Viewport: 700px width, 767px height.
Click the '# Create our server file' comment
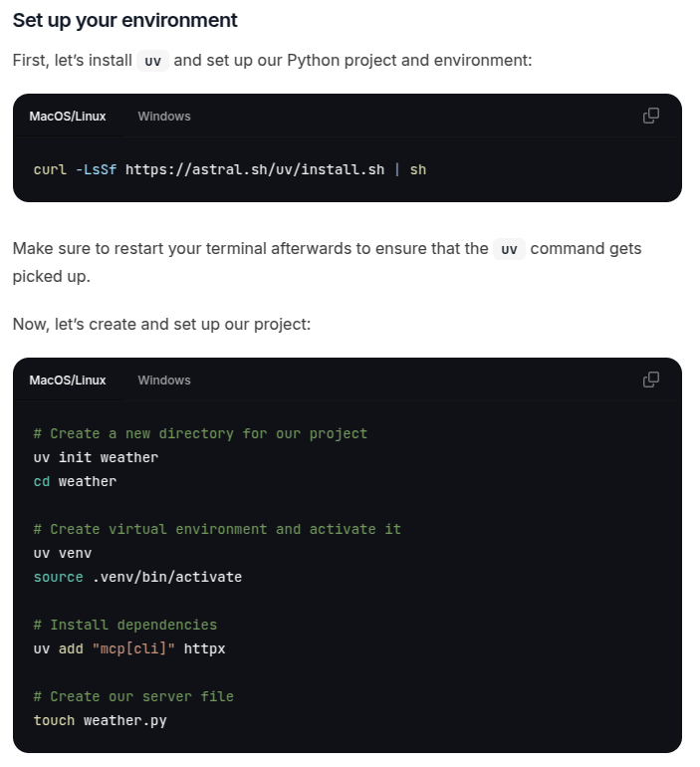coord(133,697)
